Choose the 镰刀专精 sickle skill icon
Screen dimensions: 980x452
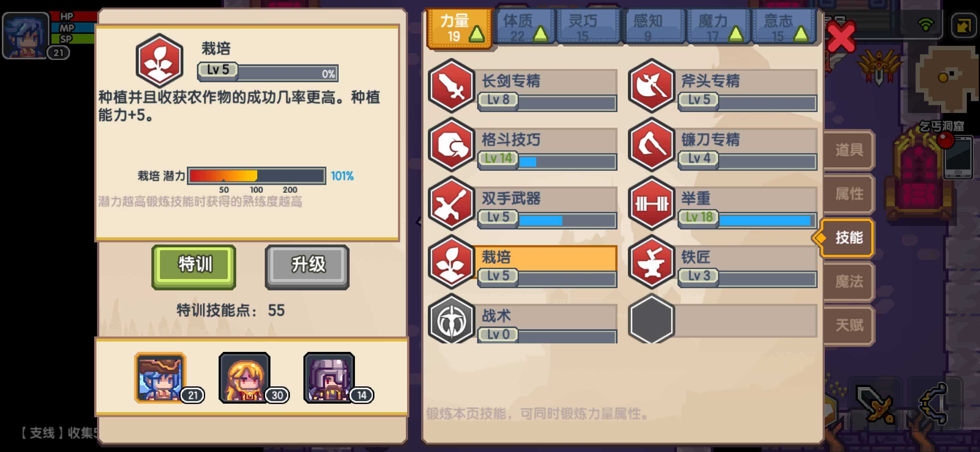coord(651,145)
